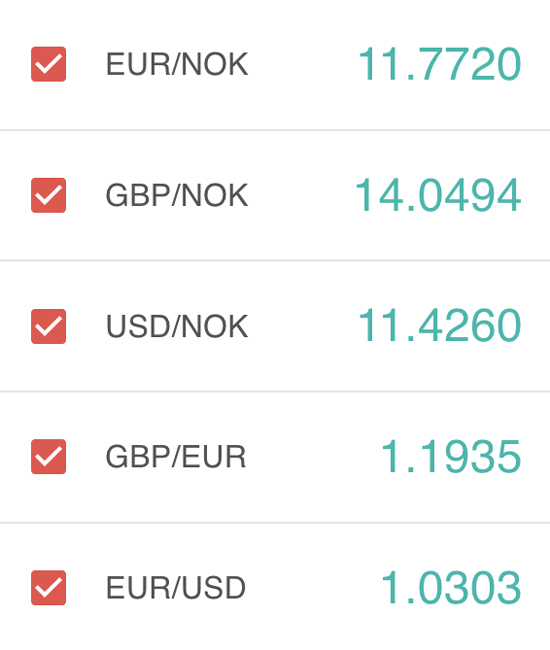Image resolution: width=550 pixels, height=650 pixels.
Task: Select the USD/NOK label text
Action: pos(177,326)
